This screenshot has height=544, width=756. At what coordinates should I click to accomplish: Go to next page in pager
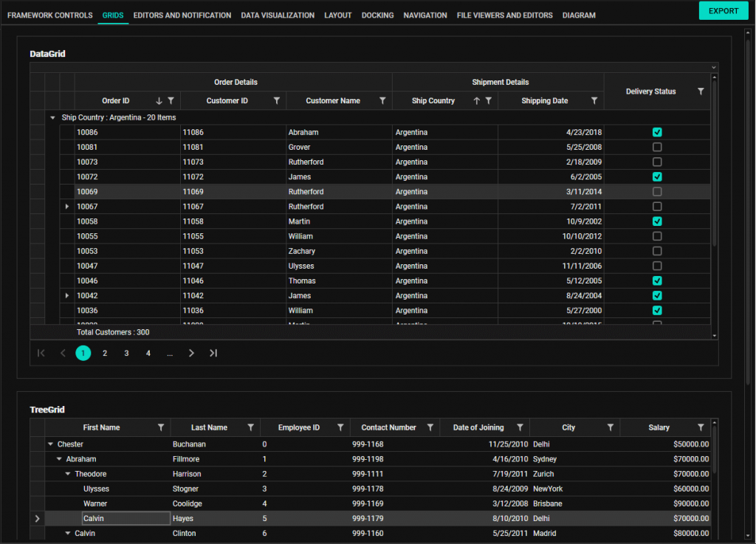point(191,354)
